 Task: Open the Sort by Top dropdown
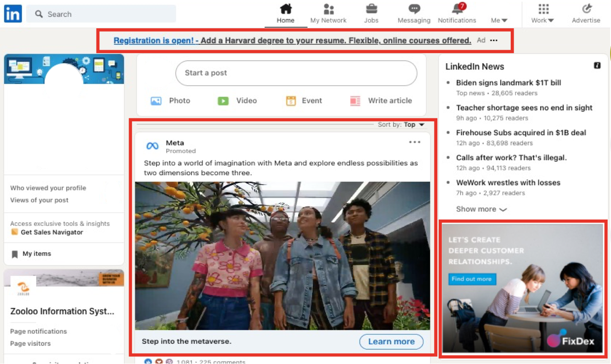click(x=401, y=125)
